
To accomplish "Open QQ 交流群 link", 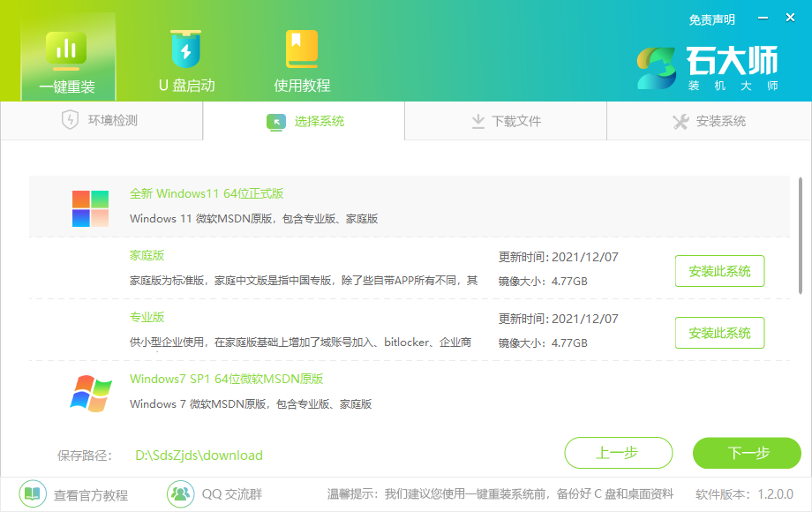I will coord(231,494).
